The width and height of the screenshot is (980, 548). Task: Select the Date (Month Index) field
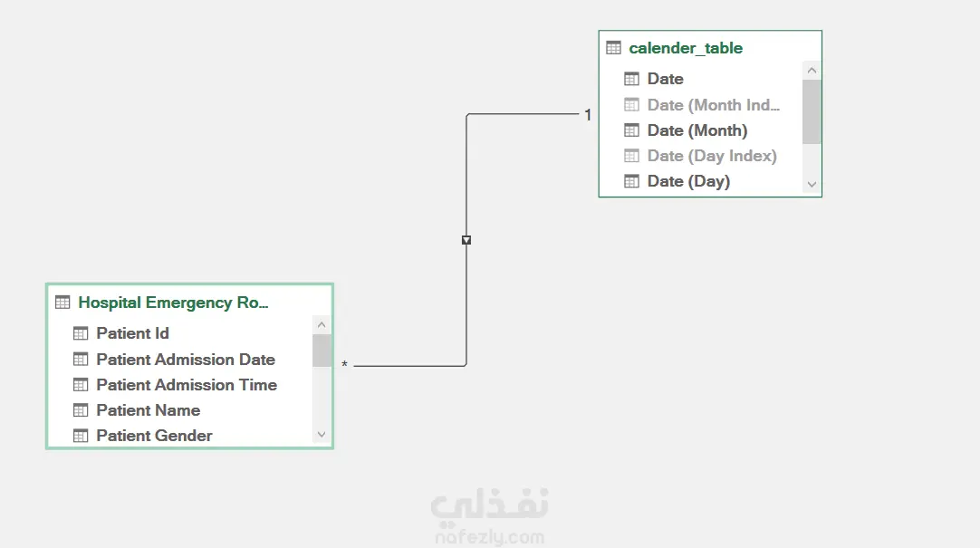click(x=713, y=105)
